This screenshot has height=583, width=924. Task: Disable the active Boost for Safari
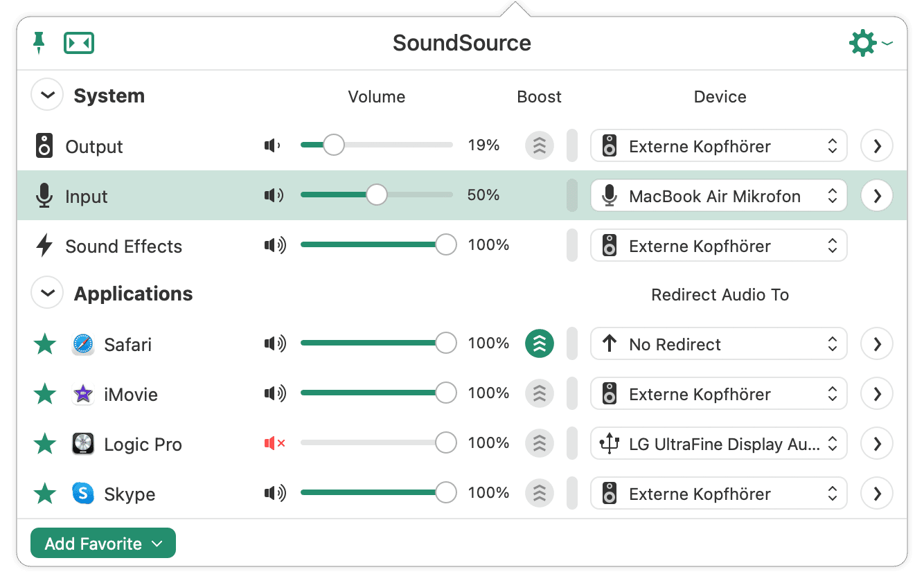click(x=540, y=343)
